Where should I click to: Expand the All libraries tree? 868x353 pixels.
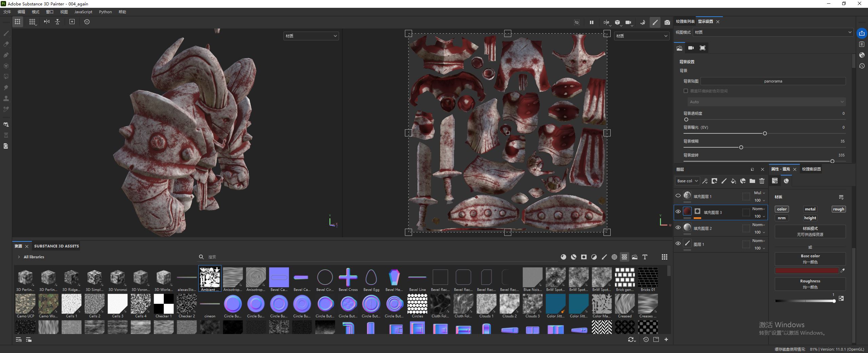click(x=19, y=257)
